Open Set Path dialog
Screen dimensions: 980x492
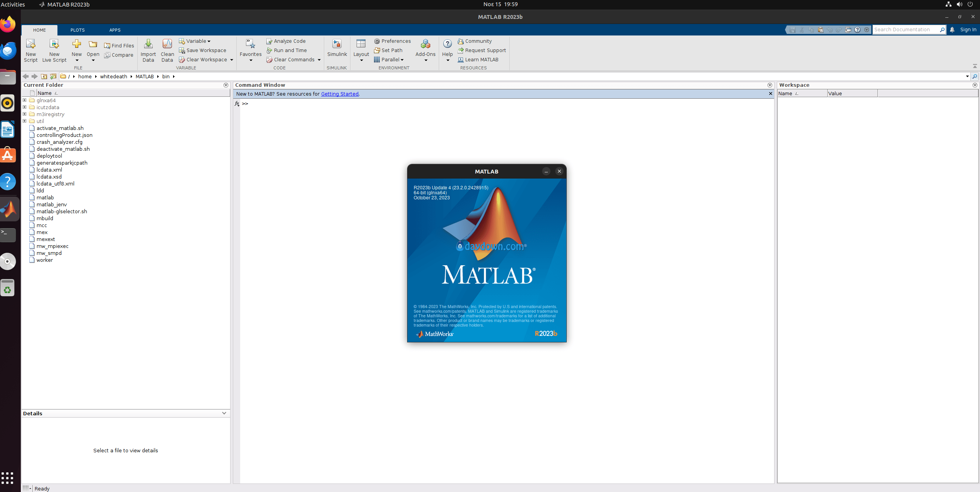(388, 50)
